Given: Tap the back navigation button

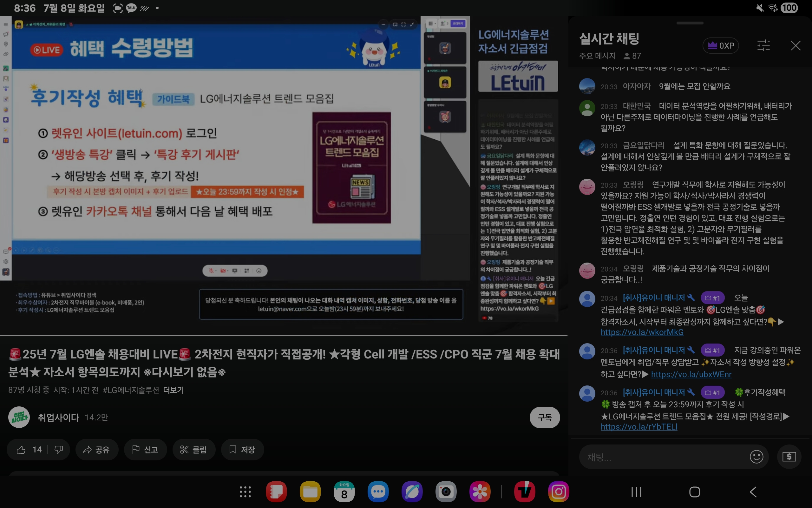Looking at the screenshot, I should pos(753,492).
